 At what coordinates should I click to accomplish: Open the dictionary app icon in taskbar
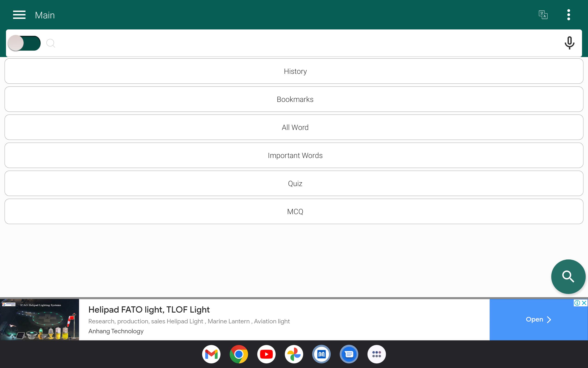click(x=322, y=354)
